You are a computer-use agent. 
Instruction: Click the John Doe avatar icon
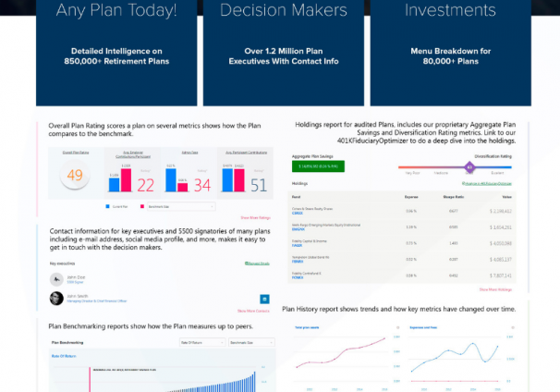point(57,278)
